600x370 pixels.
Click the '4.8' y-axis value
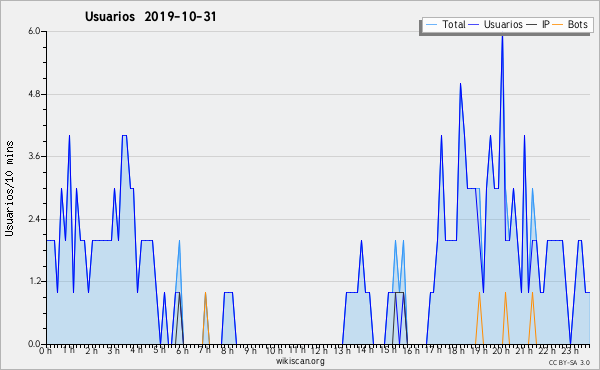coord(34,94)
